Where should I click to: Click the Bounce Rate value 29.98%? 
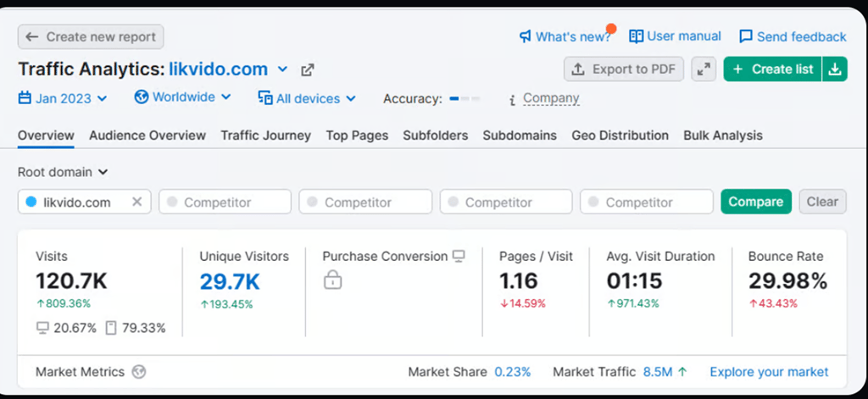788,282
